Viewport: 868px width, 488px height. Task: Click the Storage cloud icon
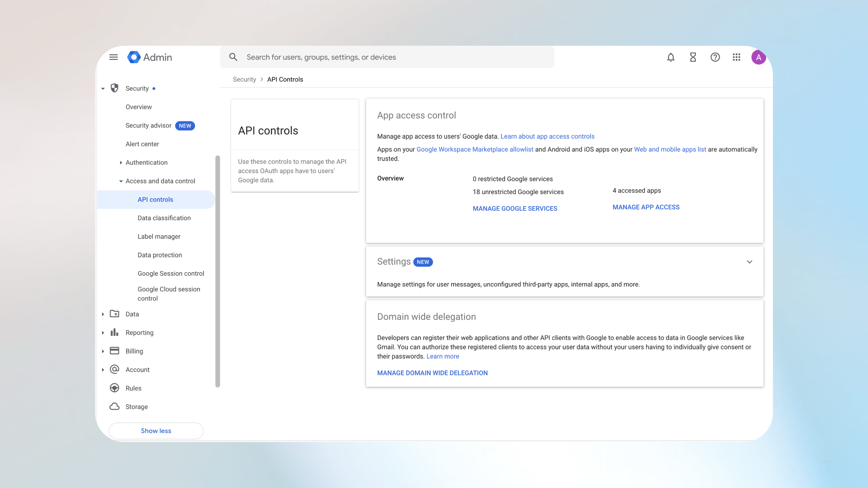[114, 406]
